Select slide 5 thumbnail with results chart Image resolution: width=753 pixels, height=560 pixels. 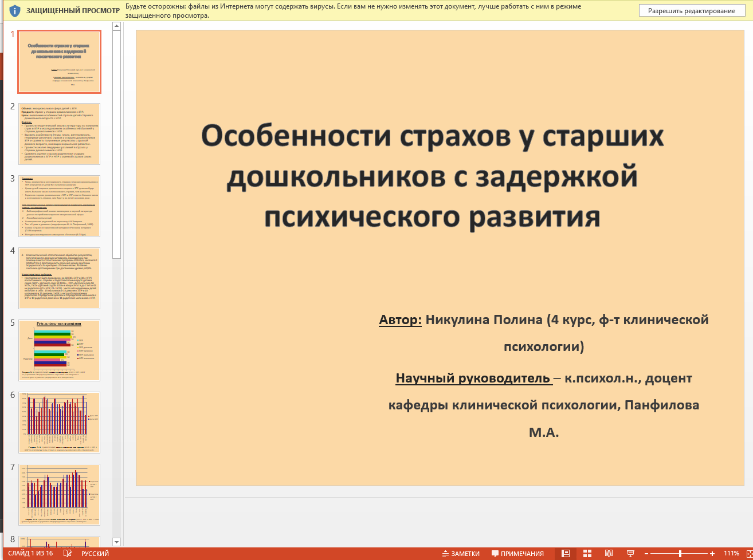60,350
